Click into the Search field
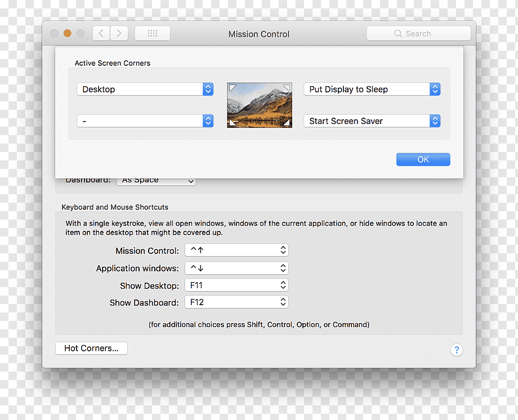 [418, 33]
